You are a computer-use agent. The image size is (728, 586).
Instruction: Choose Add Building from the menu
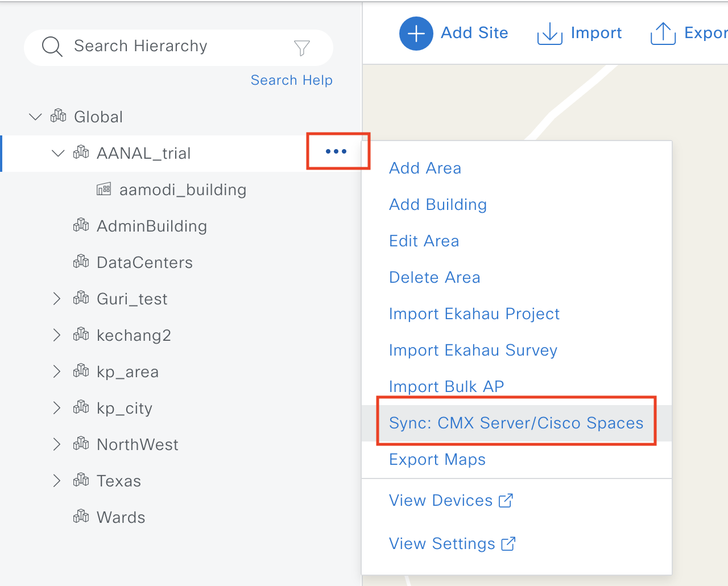click(437, 205)
